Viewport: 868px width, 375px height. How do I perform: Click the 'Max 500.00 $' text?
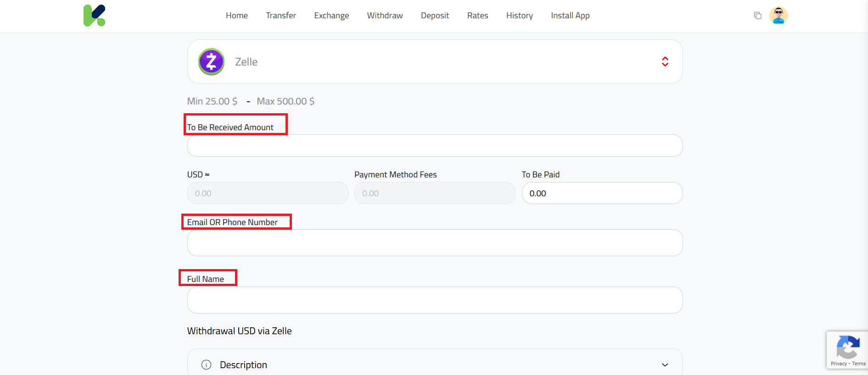286,101
